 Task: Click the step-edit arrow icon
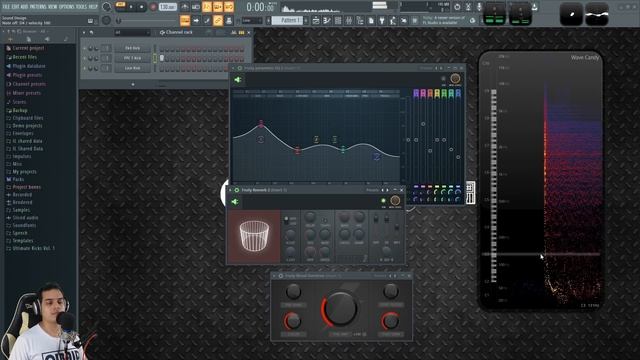196,20
